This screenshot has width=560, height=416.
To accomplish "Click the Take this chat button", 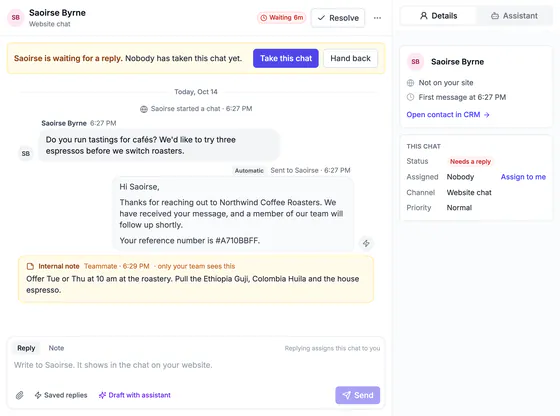I will click(286, 58).
